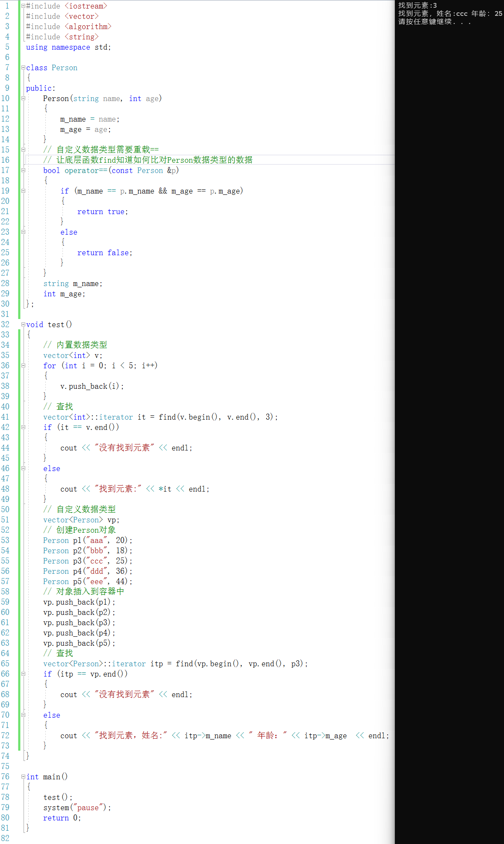504x844 pixels.
Task: Collapse the if (itp == vp.end()) fold marker
Action: [23, 674]
